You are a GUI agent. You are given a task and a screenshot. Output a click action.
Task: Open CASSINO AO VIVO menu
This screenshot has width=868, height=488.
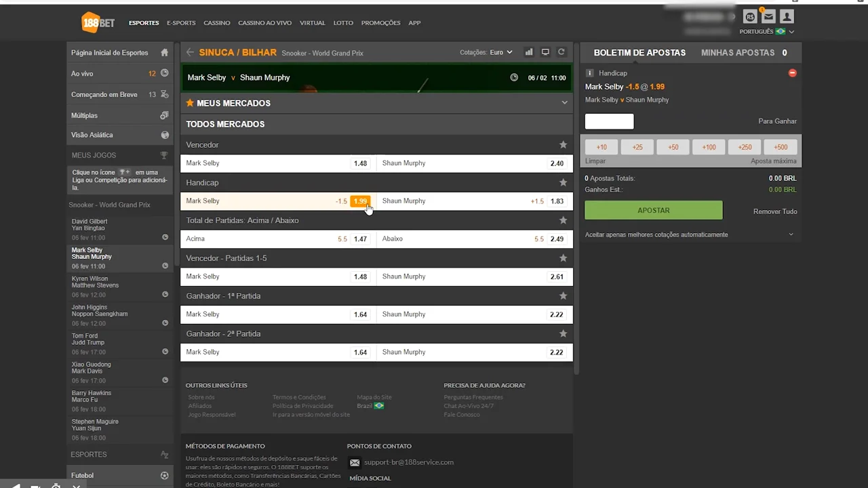pyautogui.click(x=264, y=22)
